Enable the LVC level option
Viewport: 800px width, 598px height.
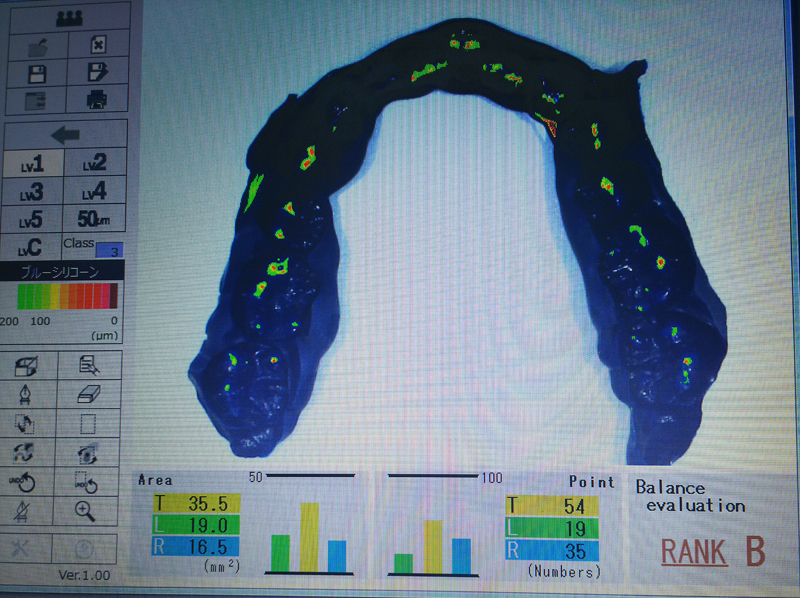32,247
